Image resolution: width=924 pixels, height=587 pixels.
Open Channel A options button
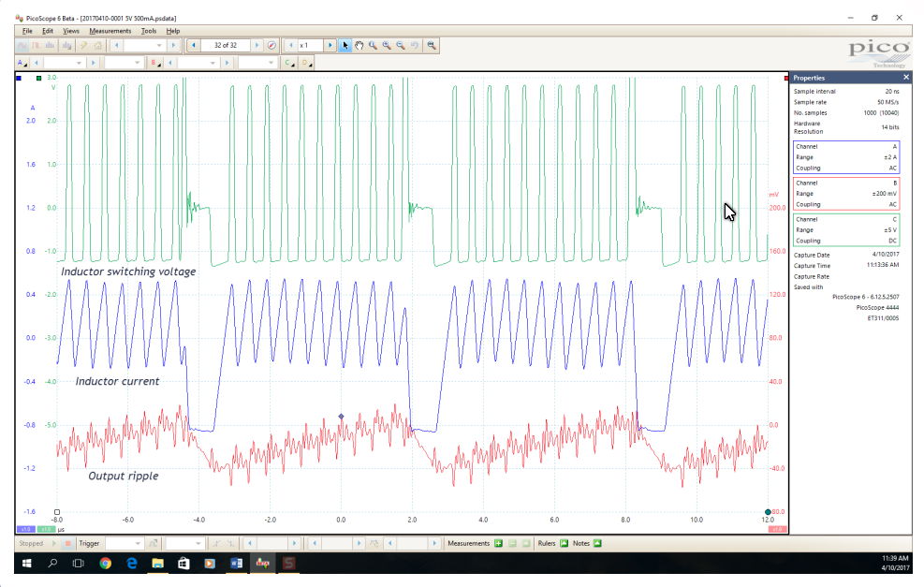[x=22, y=63]
